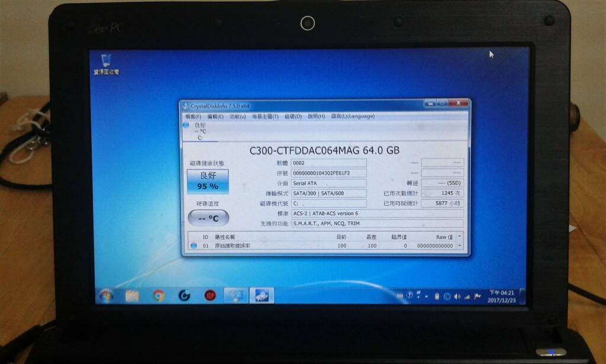This screenshot has width=606, height=364.
Task: Open the 佈景主題(T) menu
Action: (x=265, y=117)
